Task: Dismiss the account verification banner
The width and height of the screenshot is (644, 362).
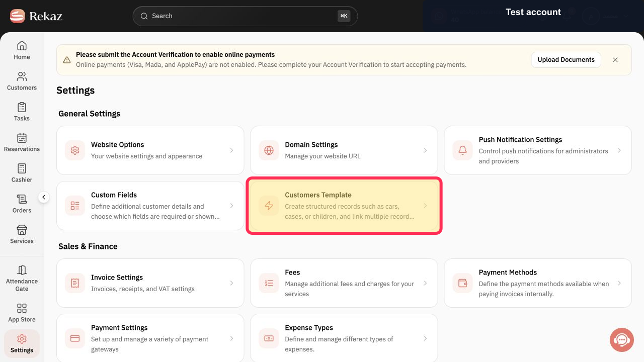Action: pyautogui.click(x=615, y=60)
